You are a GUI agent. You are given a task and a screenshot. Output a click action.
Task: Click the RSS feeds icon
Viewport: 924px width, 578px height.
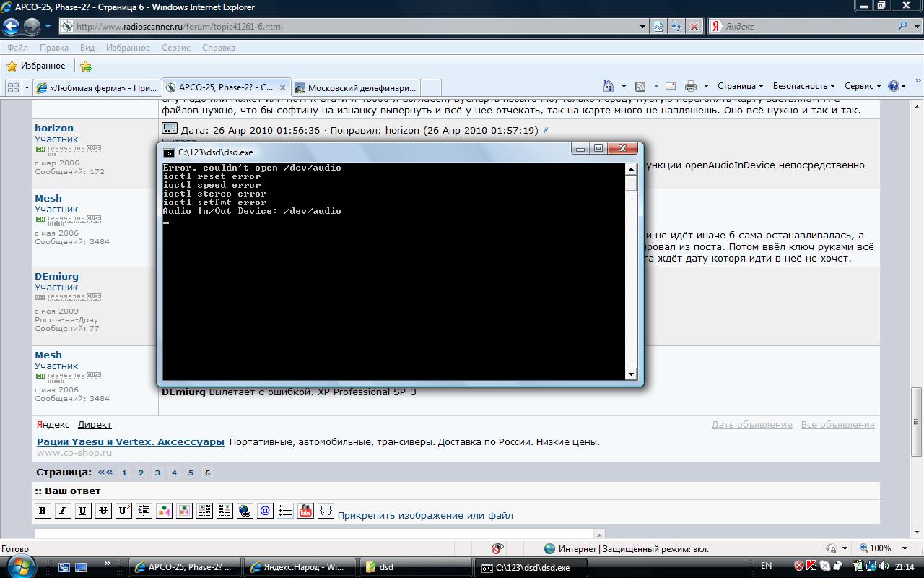[640, 86]
